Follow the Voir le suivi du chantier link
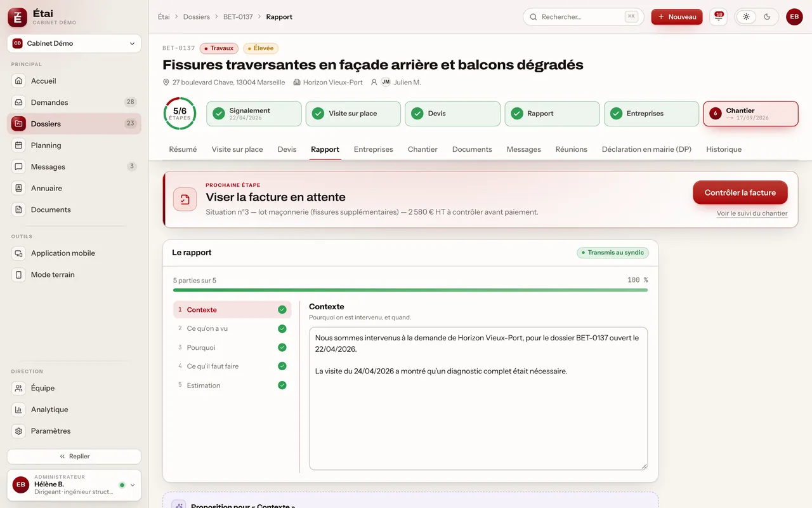This screenshot has width=812, height=508. tap(752, 213)
